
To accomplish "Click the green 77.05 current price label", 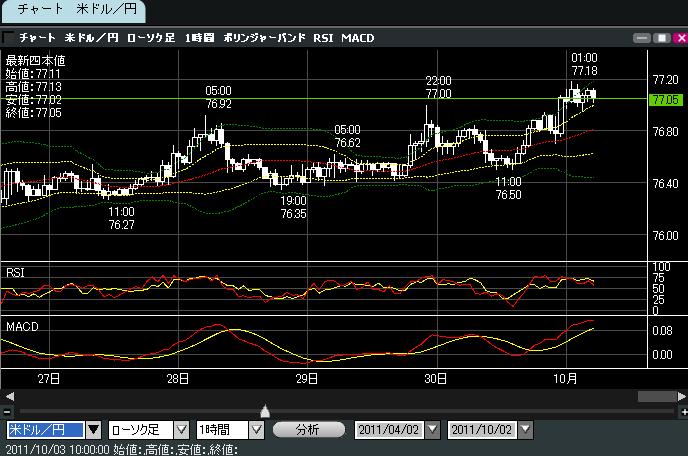I will coord(664,100).
